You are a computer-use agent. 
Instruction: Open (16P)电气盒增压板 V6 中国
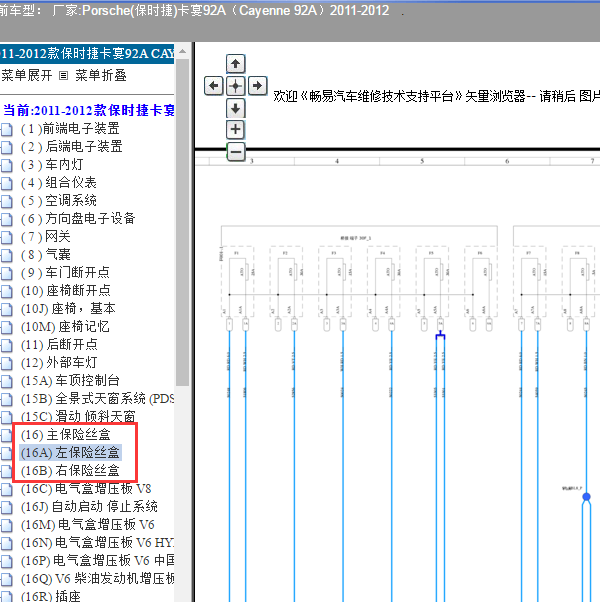click(x=97, y=561)
